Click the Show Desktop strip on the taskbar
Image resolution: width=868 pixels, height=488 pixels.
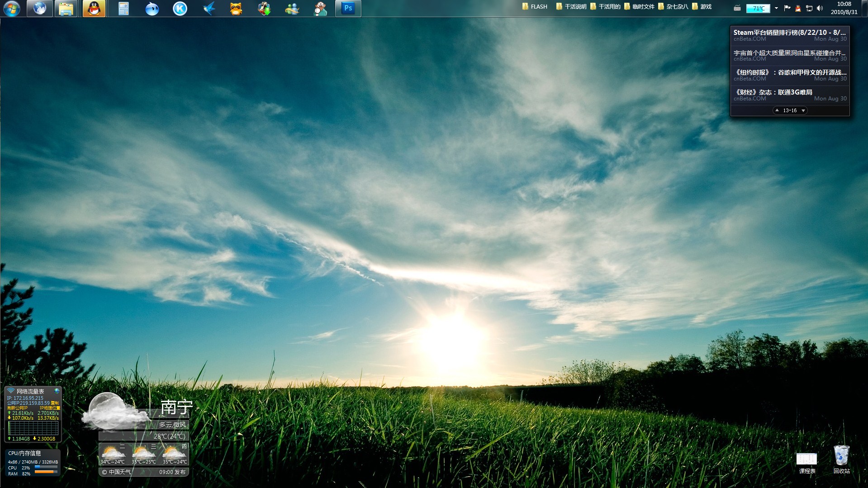(x=864, y=8)
